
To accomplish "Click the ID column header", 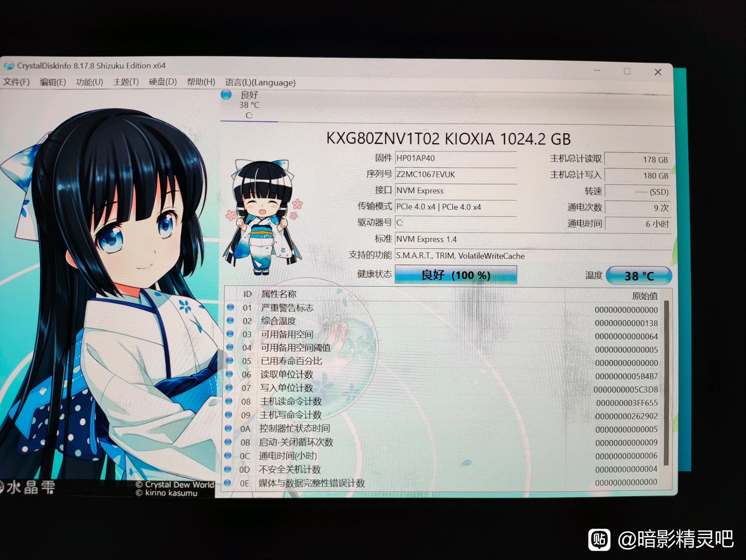I will [x=247, y=294].
